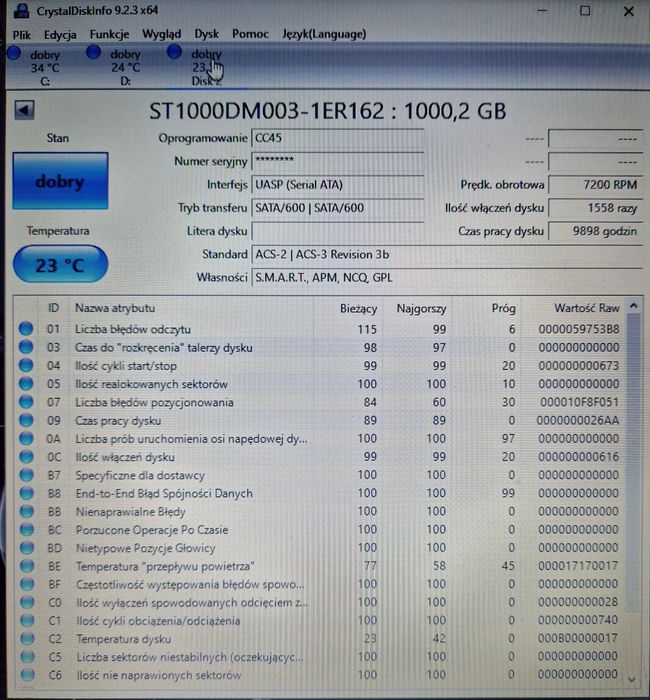Click status icon for attribute C0

27,603
